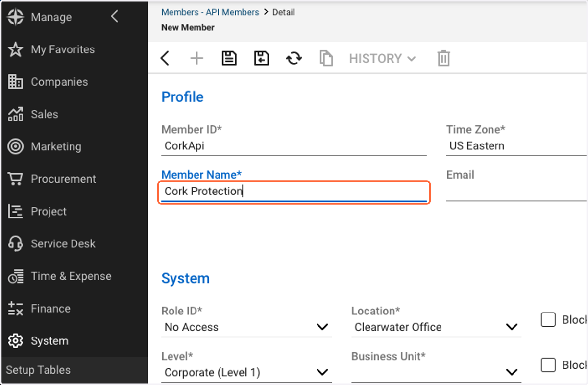Click the Time Zone field showing US Eastern
The width and height of the screenshot is (588, 385).
(x=517, y=146)
